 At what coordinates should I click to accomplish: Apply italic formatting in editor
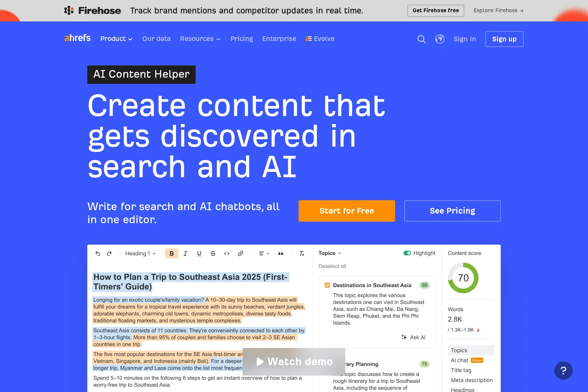point(185,253)
